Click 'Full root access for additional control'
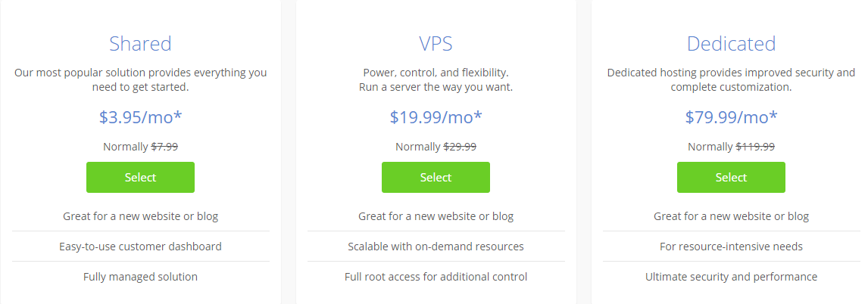This screenshot has width=868, height=304. (x=436, y=277)
